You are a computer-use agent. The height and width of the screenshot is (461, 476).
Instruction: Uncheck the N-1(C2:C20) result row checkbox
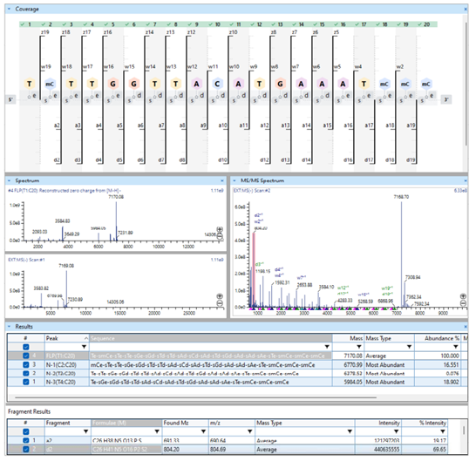click(26, 365)
